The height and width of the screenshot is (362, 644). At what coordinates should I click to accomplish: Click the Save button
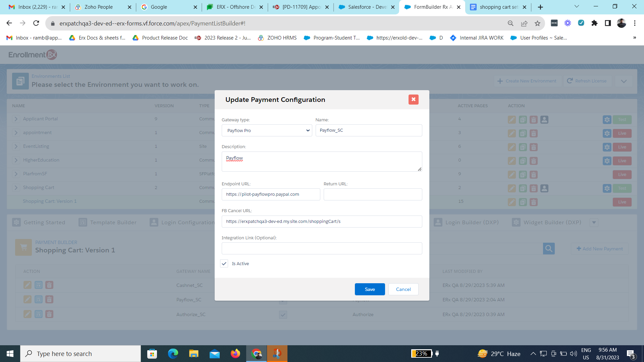(x=370, y=289)
